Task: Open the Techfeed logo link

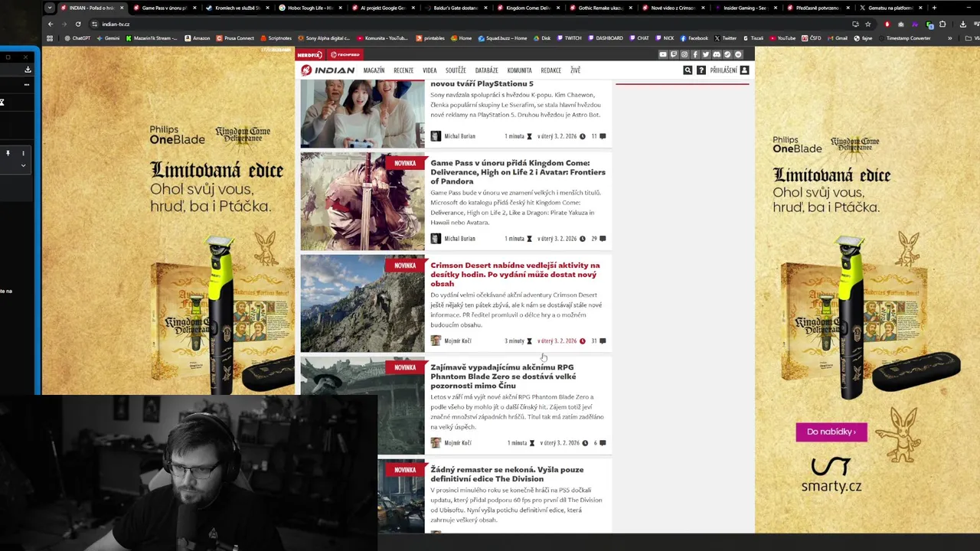Action: click(345, 55)
